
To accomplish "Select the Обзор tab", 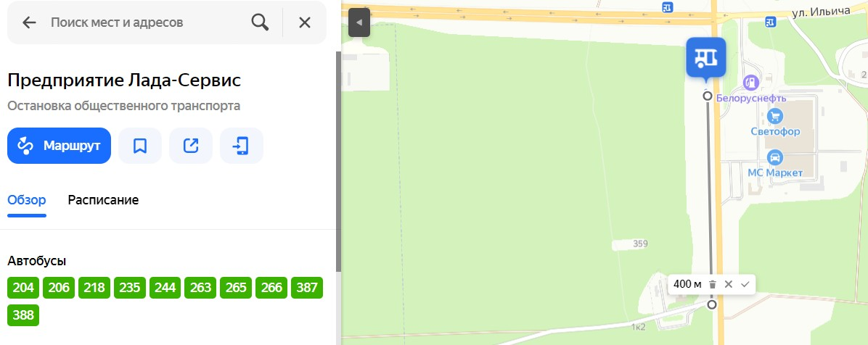I will click(x=27, y=200).
